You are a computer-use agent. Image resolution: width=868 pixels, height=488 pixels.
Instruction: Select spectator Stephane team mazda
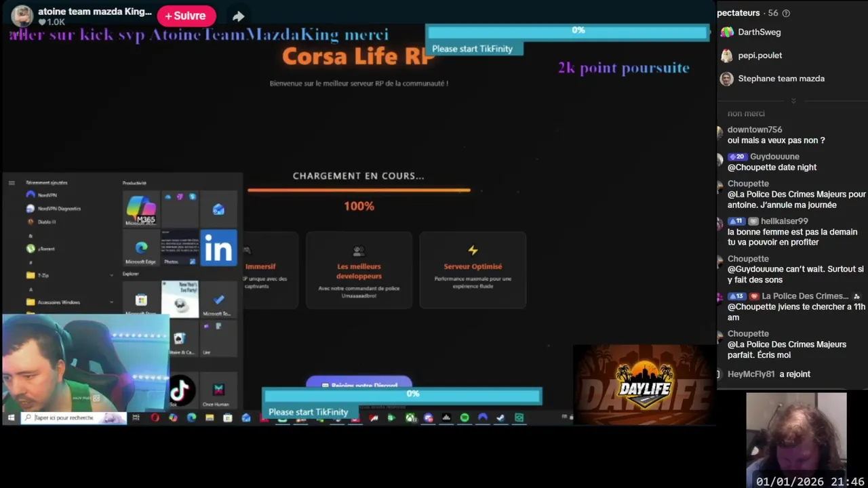pos(781,79)
